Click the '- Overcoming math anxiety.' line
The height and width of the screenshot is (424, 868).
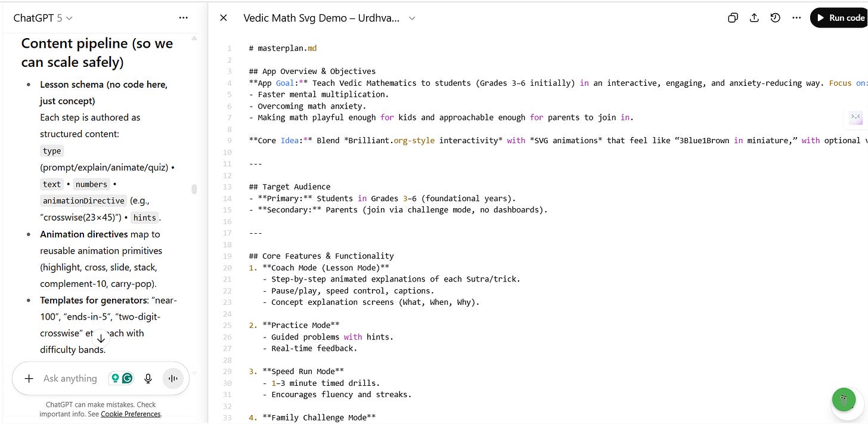click(x=308, y=106)
